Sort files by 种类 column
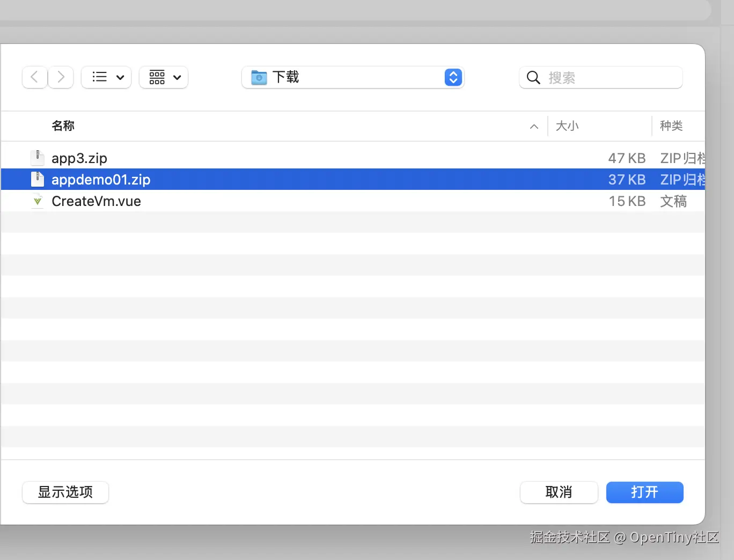Viewport: 734px width, 560px height. (671, 126)
